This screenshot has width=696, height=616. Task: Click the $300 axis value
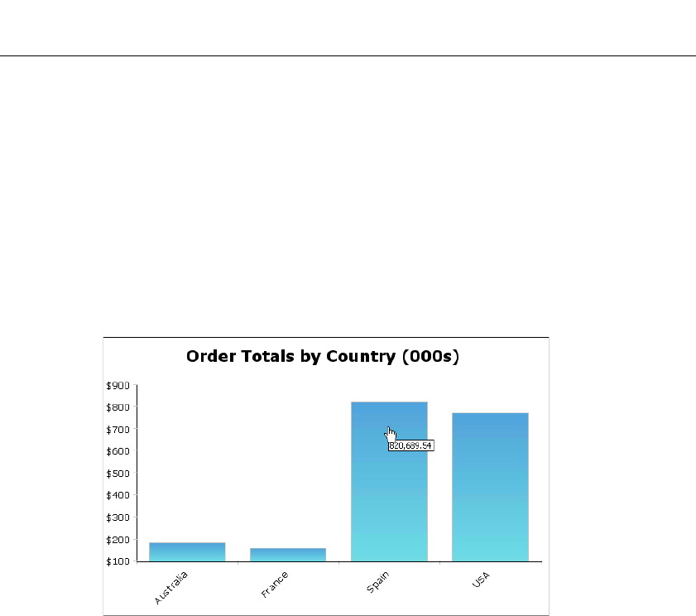(118, 517)
